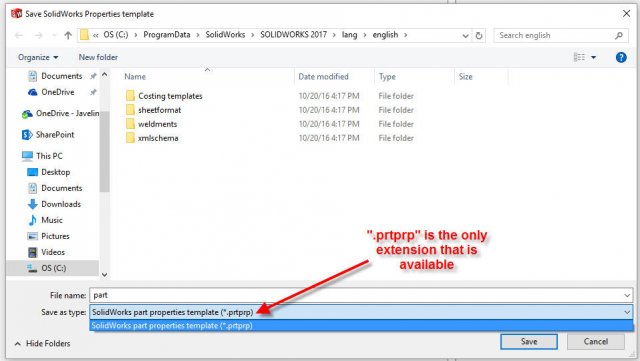The height and width of the screenshot is (361, 640).
Task: Click the Costing templates folder icon
Action: click(130, 96)
